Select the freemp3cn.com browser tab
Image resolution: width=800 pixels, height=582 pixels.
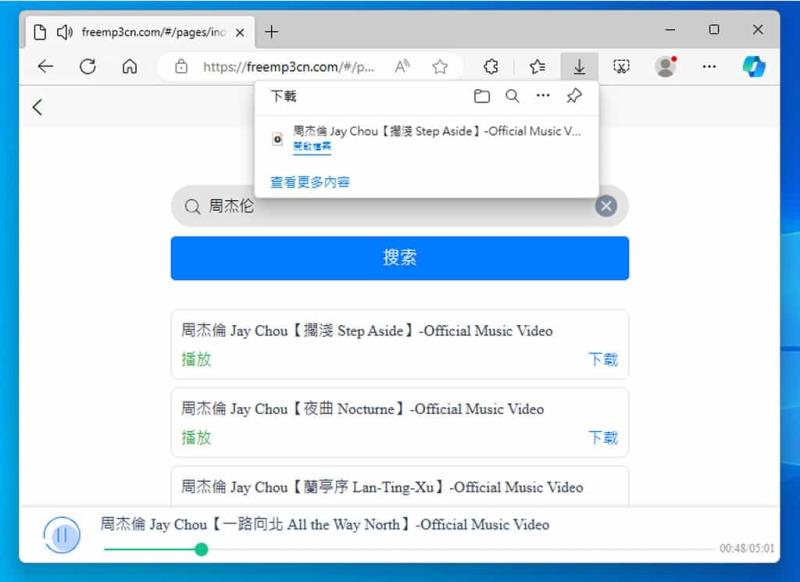pos(139,32)
